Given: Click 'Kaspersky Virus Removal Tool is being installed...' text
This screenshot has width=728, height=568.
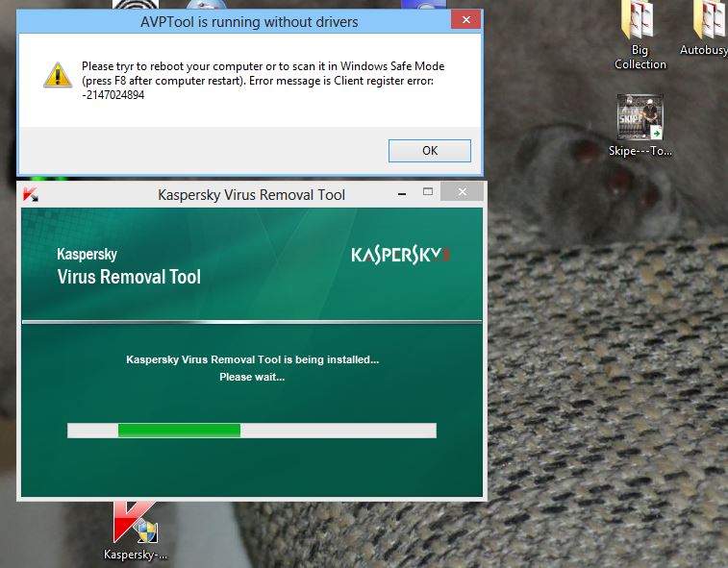Looking at the screenshot, I should pos(252,359).
